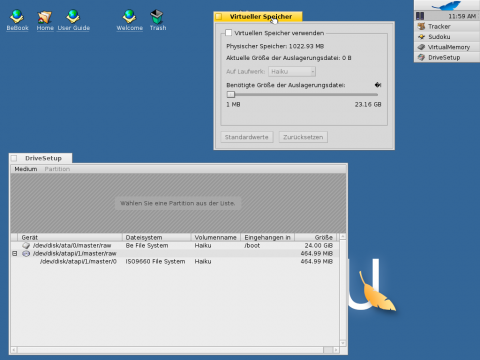Click the '24.00 GB' size cell
Screen dimensions: 480x360
click(319, 246)
